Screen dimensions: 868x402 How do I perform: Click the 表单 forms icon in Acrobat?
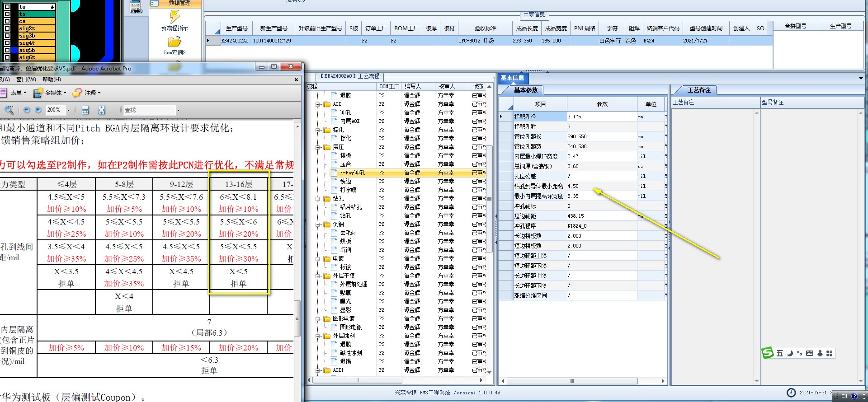coord(4,93)
